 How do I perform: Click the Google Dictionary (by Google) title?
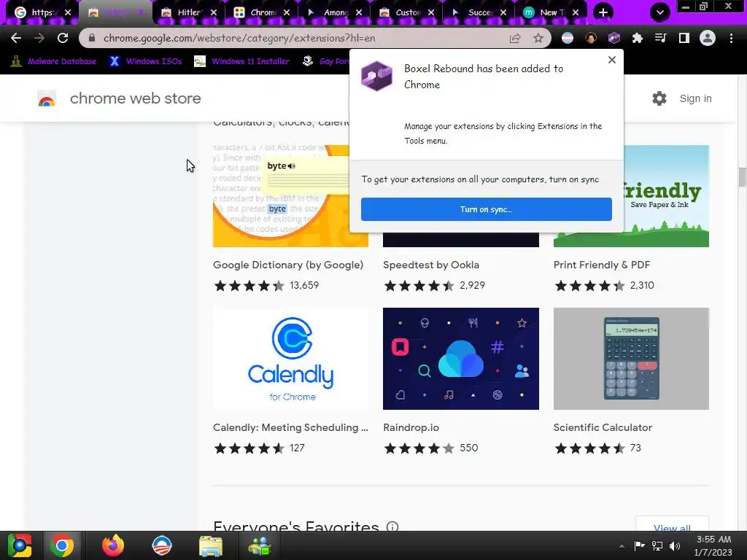click(x=288, y=265)
